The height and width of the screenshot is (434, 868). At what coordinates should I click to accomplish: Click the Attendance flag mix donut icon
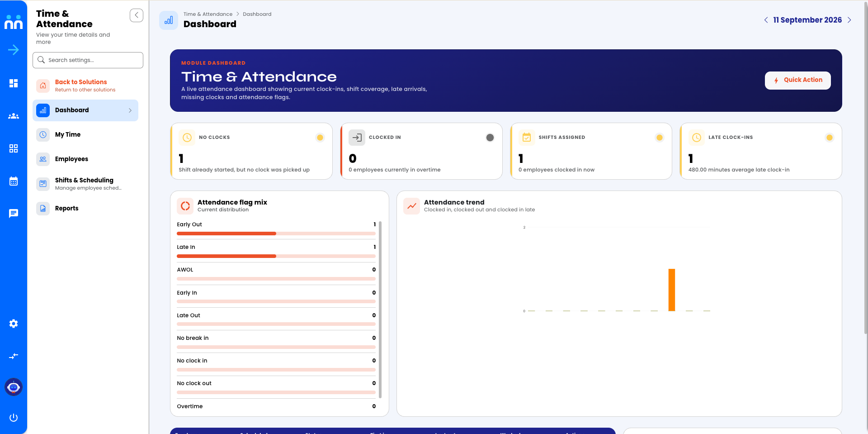(185, 206)
